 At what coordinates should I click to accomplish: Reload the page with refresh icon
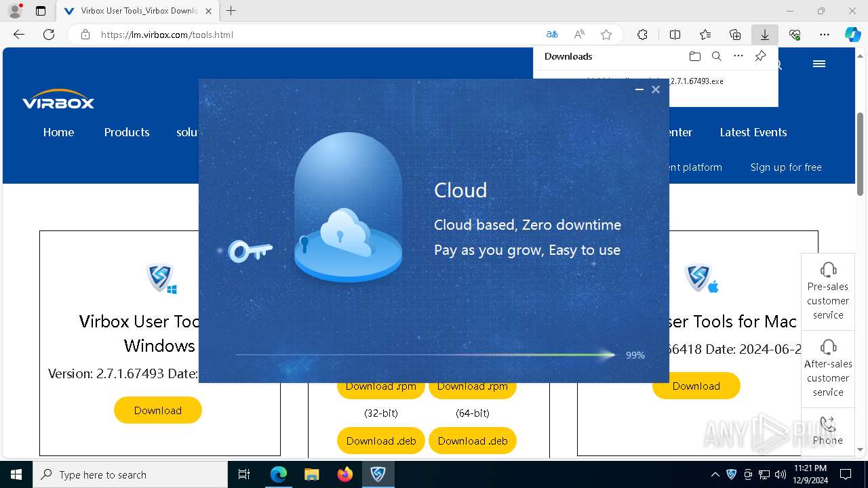pyautogui.click(x=49, y=35)
